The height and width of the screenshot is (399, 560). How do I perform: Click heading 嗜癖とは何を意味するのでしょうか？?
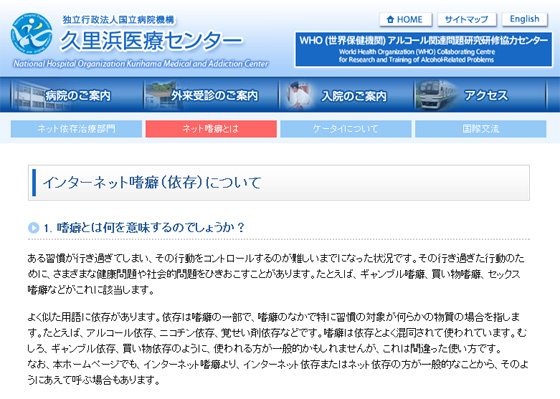point(150,228)
